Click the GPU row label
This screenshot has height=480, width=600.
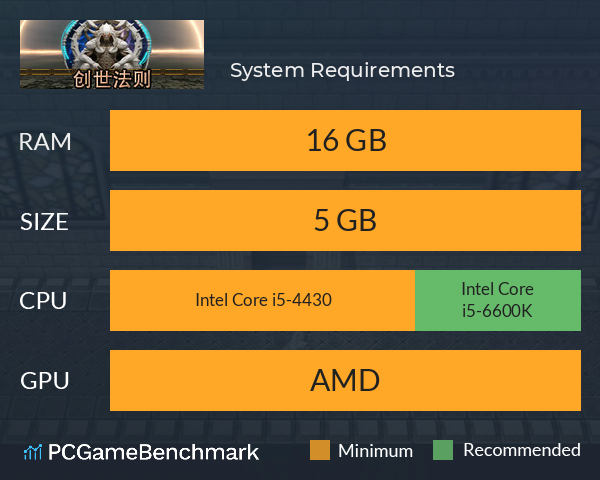(x=45, y=381)
